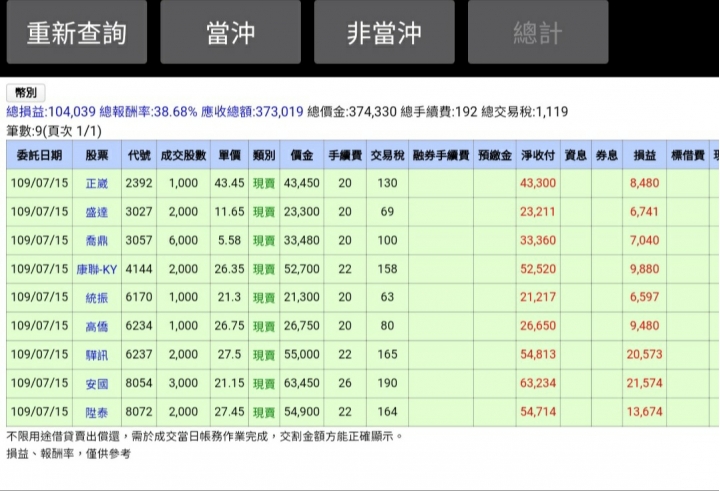Open stock link 安國

point(97,384)
